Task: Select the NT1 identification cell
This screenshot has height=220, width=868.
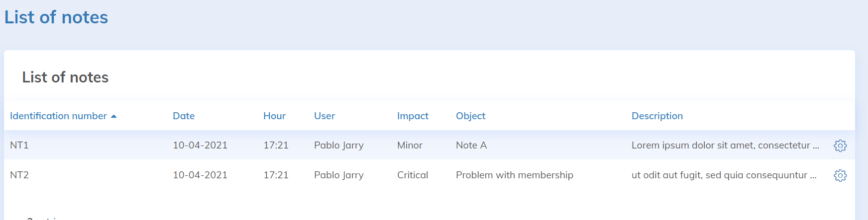Action: 19,145
